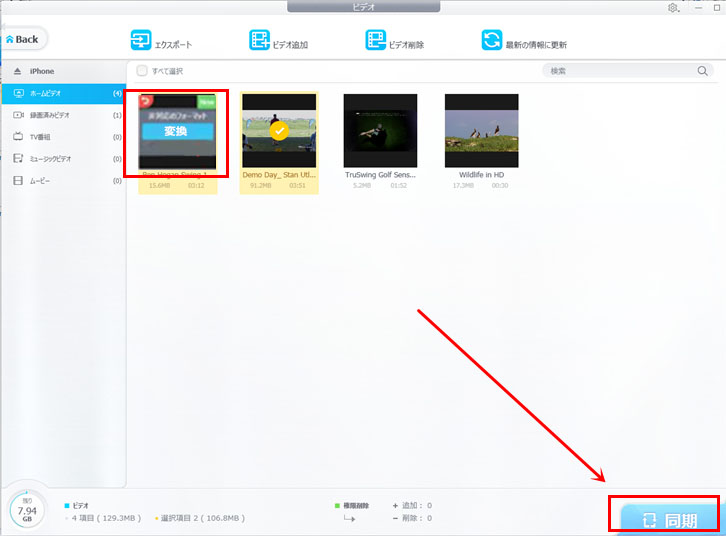
Task: Open the Recorded Video (録画済みビデオ) category
Action: tap(64, 115)
